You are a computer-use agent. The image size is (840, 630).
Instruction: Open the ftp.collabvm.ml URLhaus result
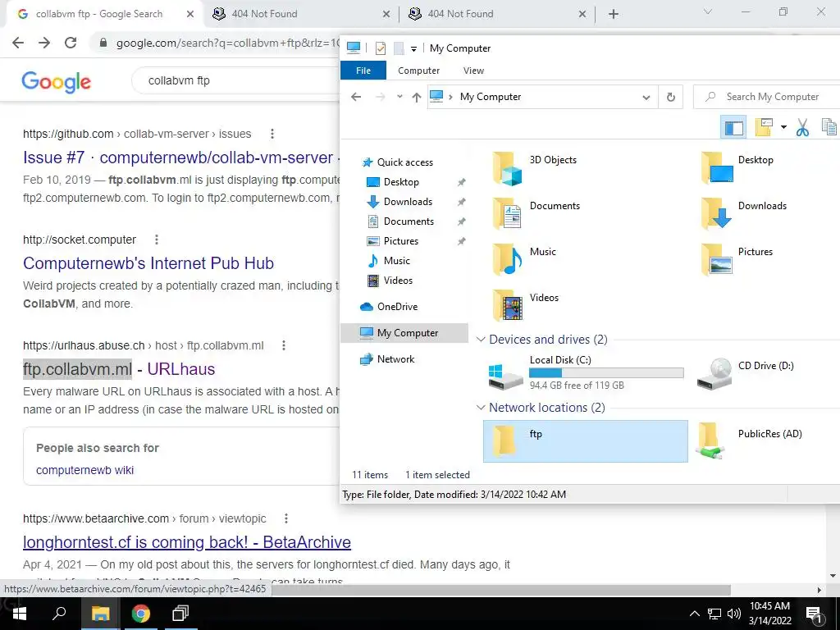pyautogui.click(x=119, y=369)
